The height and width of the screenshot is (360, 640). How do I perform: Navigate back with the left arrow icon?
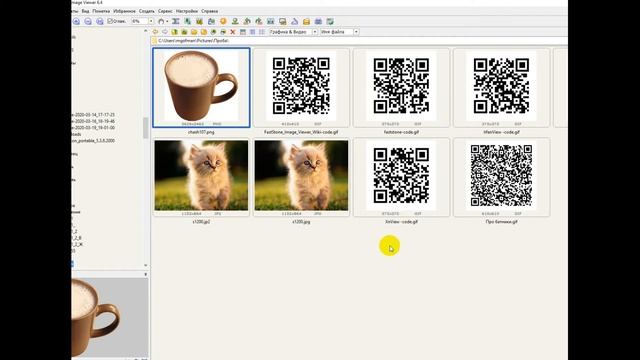[x=155, y=32]
